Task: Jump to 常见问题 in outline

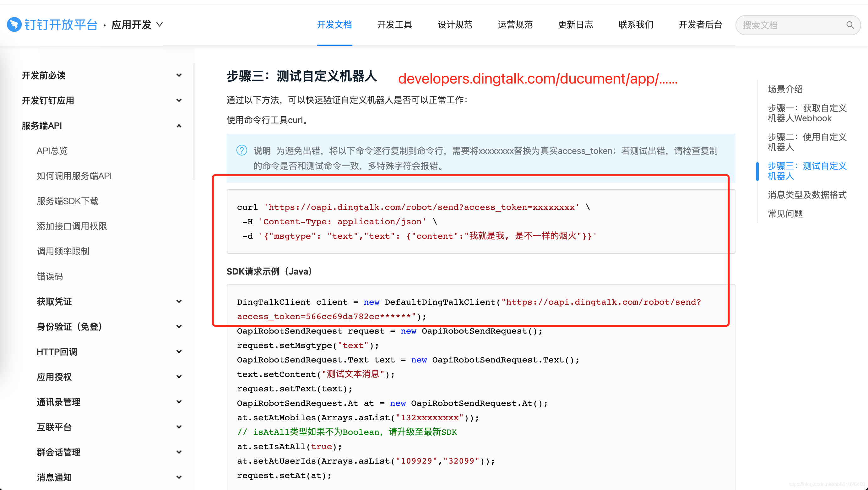Action: pos(785,214)
